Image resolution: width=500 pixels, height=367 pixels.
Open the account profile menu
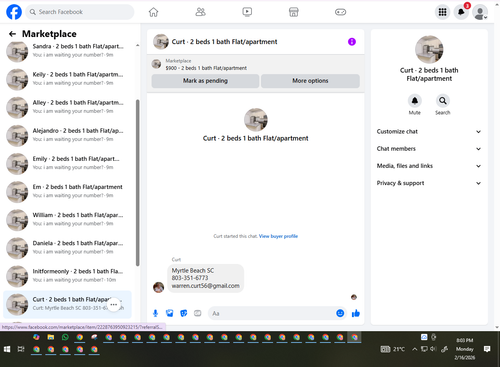click(480, 12)
